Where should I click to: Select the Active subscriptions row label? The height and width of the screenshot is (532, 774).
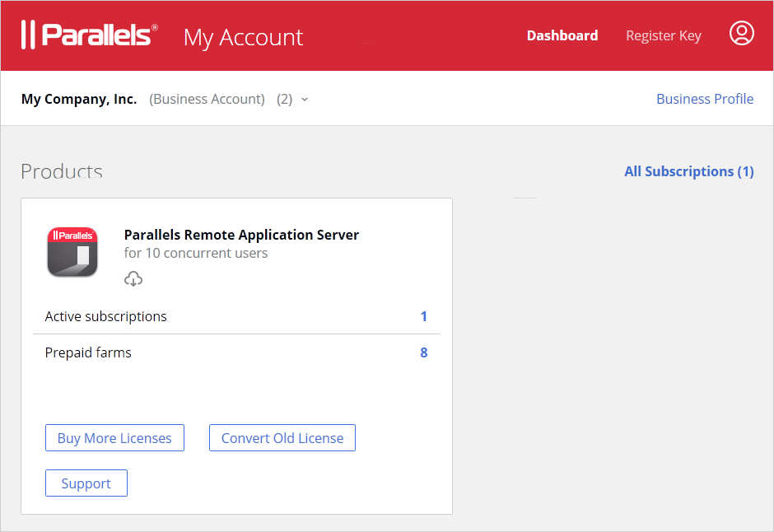pyautogui.click(x=105, y=316)
